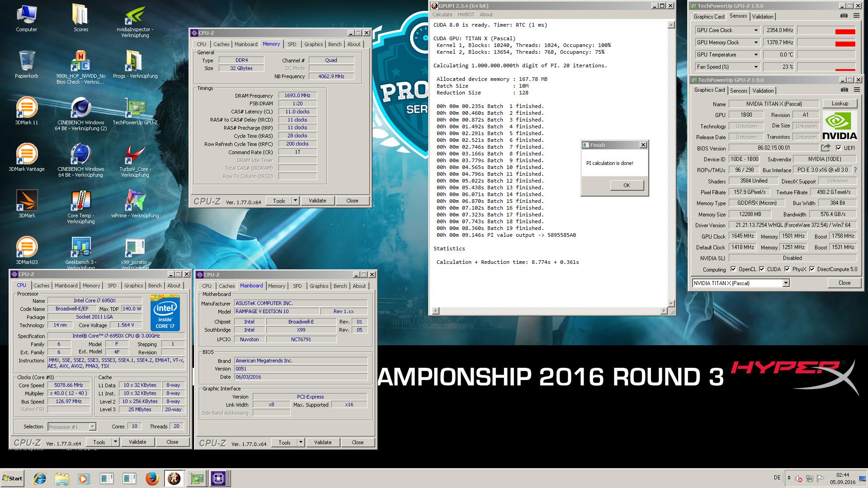The width and height of the screenshot is (868, 488).
Task: Launch the Core Temp shortcut
Action: pos(81,207)
